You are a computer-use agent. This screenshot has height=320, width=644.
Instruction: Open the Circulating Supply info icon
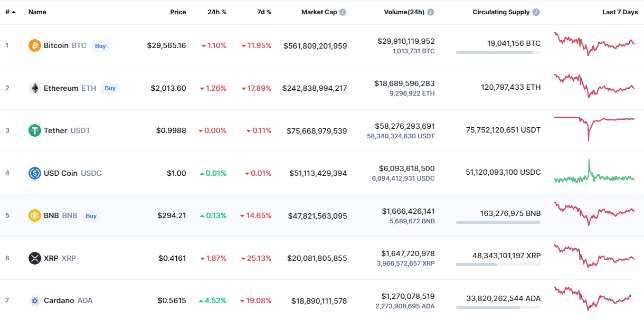(536, 12)
